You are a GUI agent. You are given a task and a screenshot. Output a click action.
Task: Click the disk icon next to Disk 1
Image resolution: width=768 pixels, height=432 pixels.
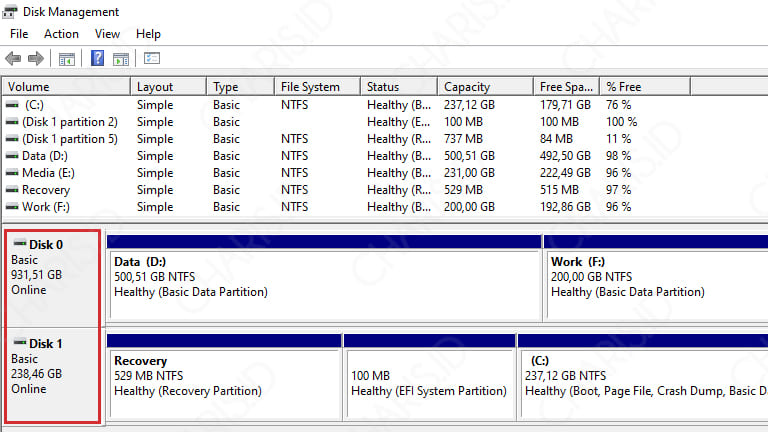(x=20, y=342)
